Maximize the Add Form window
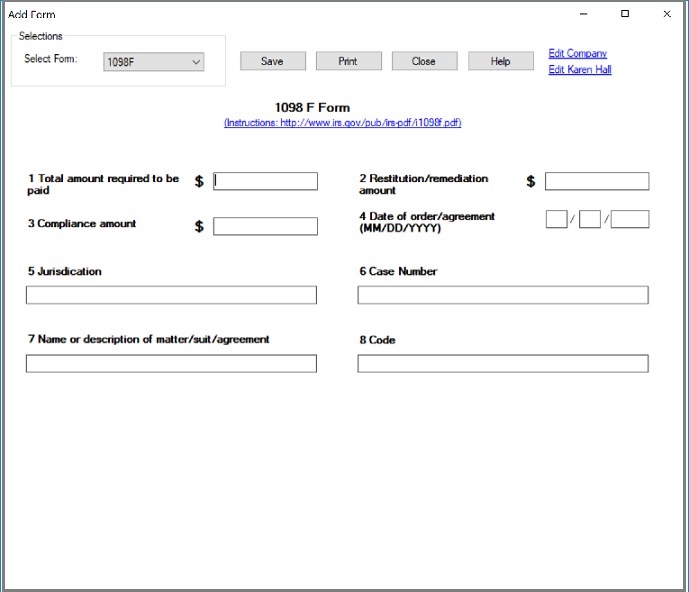Screen dimensions: 689x592 pyautogui.click(x=625, y=14)
